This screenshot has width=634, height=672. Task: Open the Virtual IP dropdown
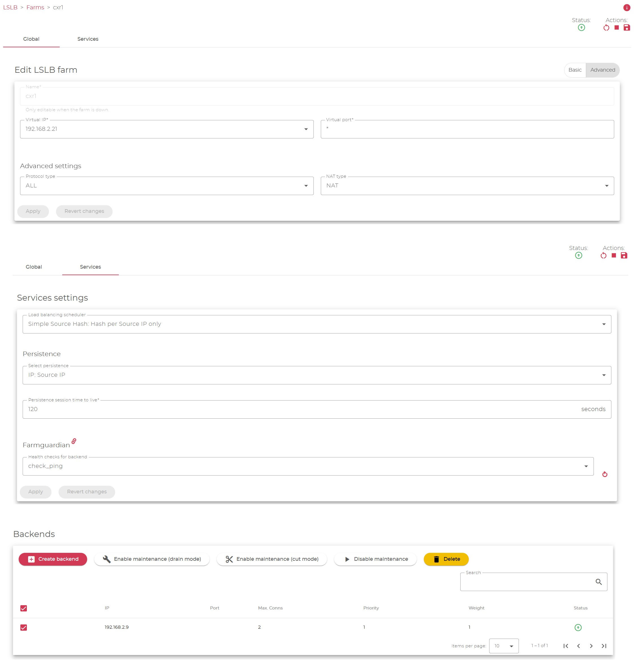tap(167, 129)
